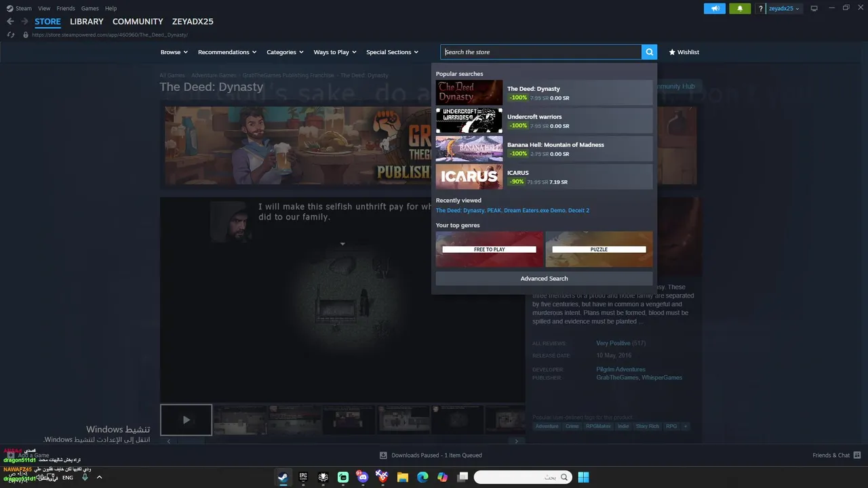This screenshot has height=488, width=868.
Task: Switch to the LIBRARY tab
Action: (x=87, y=22)
